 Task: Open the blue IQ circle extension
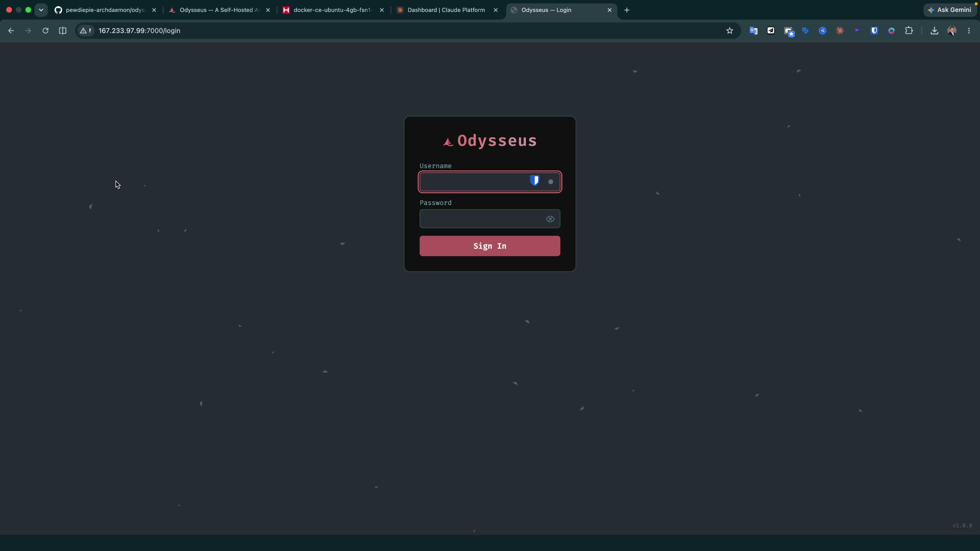(823, 31)
